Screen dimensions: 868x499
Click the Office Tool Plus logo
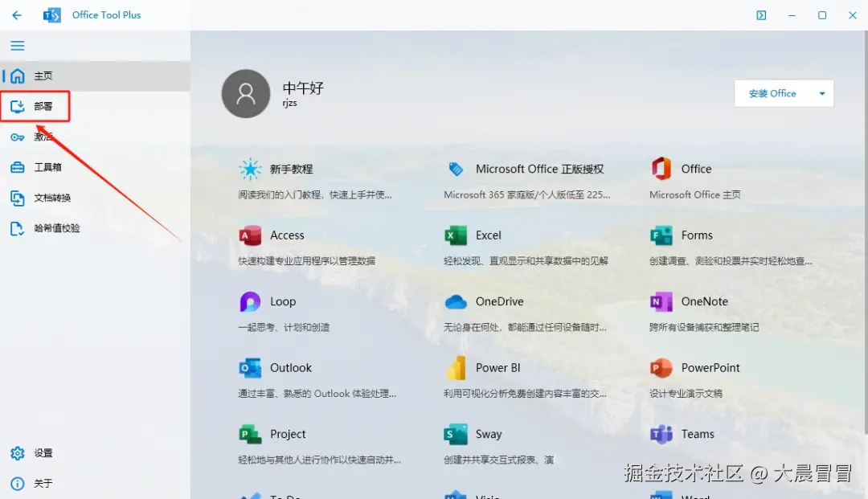tap(52, 15)
